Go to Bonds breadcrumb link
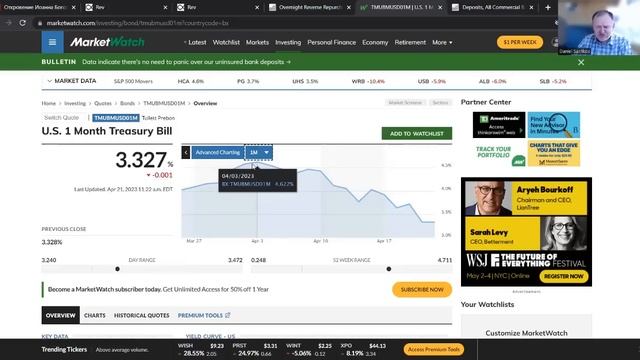 coord(127,103)
